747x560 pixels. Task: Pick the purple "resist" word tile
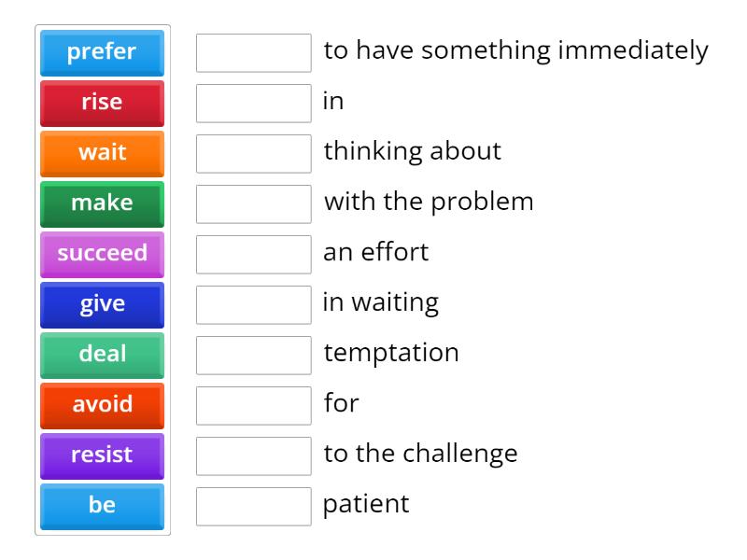coord(102,455)
